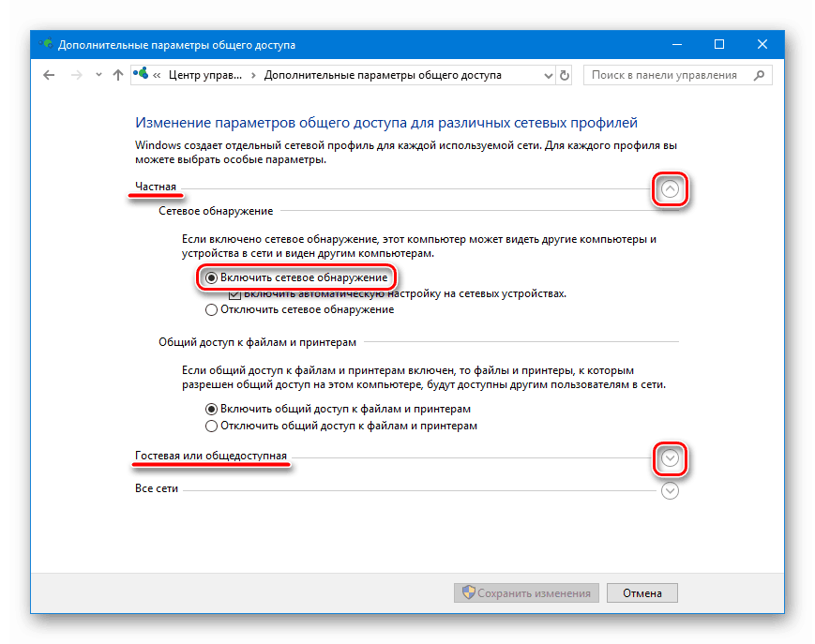Click the 'Сохранить изменения' button
Image resolution: width=815 pixels, height=644 pixels.
tap(526, 593)
